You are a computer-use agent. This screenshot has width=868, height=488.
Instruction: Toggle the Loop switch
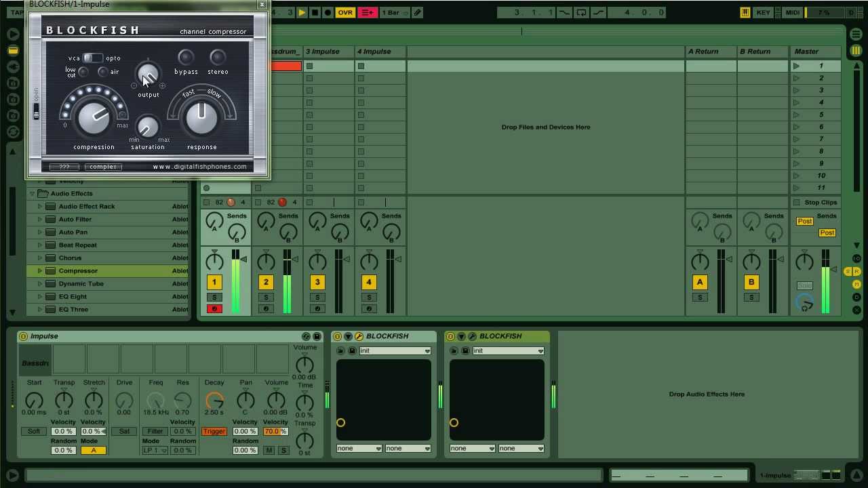(581, 12)
